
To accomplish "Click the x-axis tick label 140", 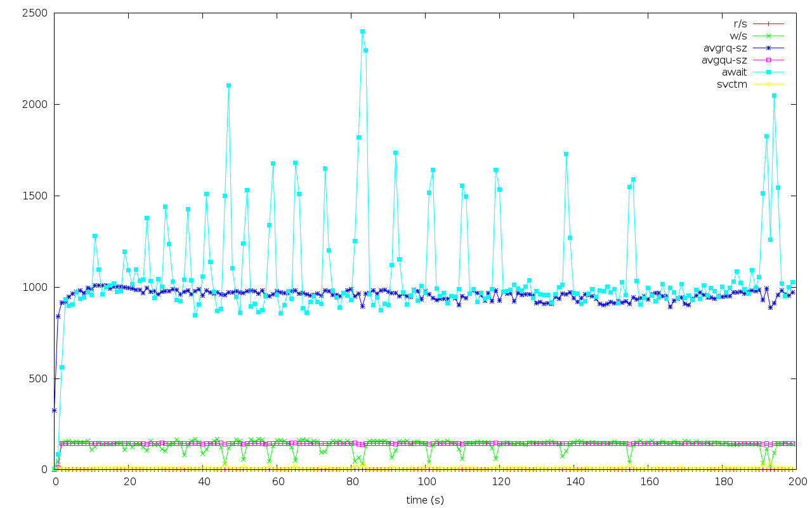I will coord(574,482).
